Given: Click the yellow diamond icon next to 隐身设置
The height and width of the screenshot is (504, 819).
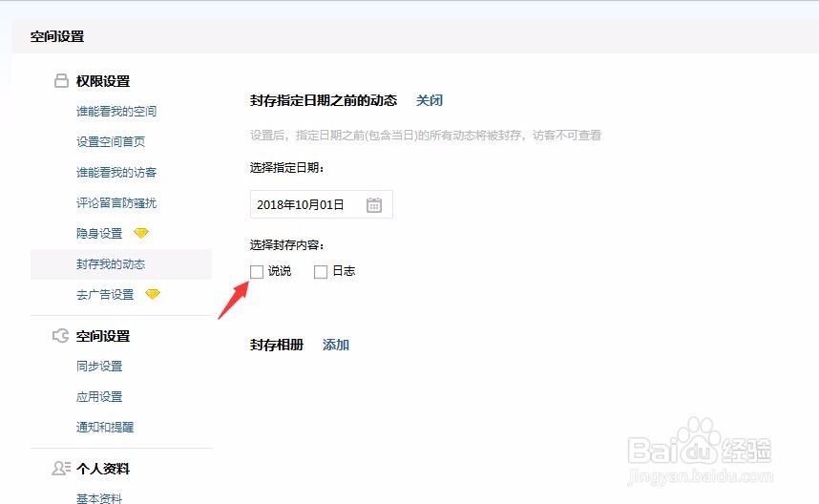Looking at the screenshot, I should click(x=141, y=233).
